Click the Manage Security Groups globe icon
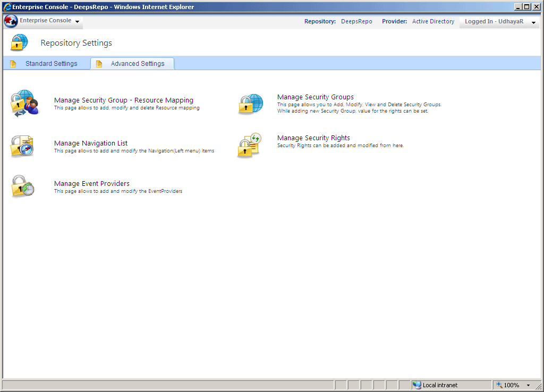This screenshot has width=544, height=392. 250,104
